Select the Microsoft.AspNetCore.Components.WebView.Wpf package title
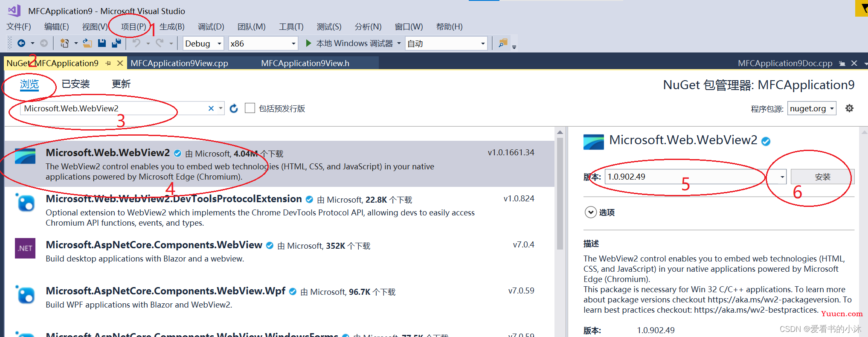Screen dimensions: 868x337 pyautogui.click(x=165, y=291)
